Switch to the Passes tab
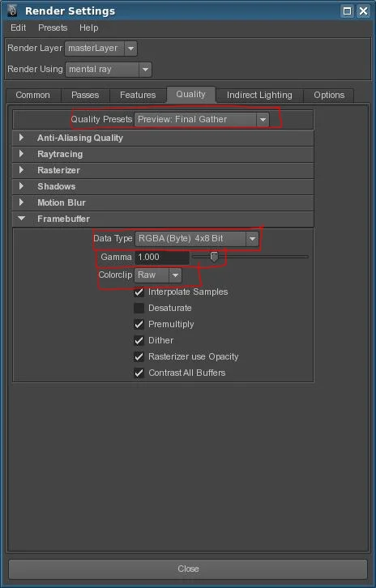 pyautogui.click(x=85, y=95)
